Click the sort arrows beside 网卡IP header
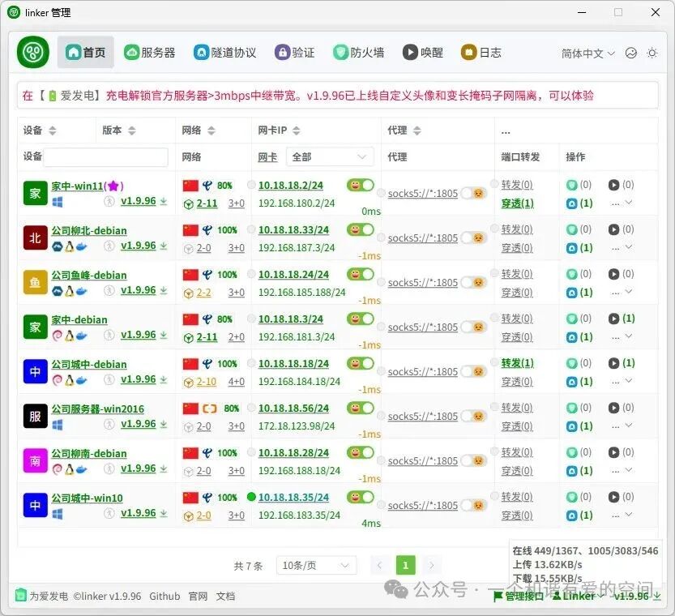The width and height of the screenshot is (675, 616). pos(295,130)
